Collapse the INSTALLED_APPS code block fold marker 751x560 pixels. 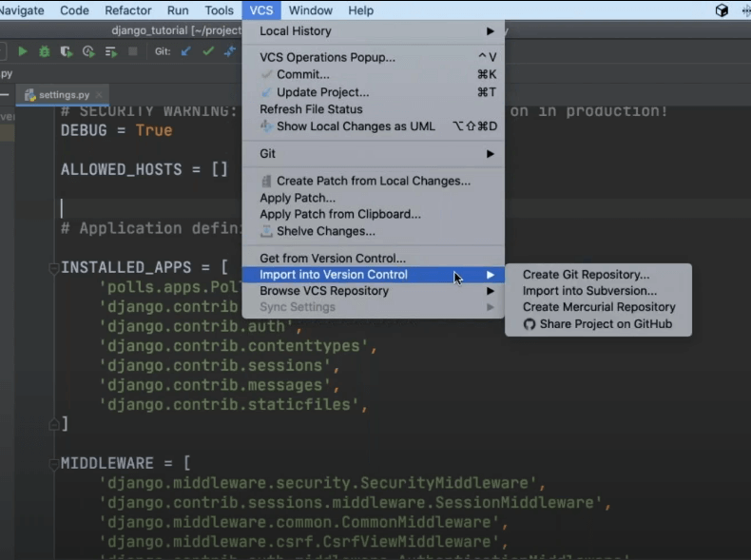pyautogui.click(x=53, y=268)
